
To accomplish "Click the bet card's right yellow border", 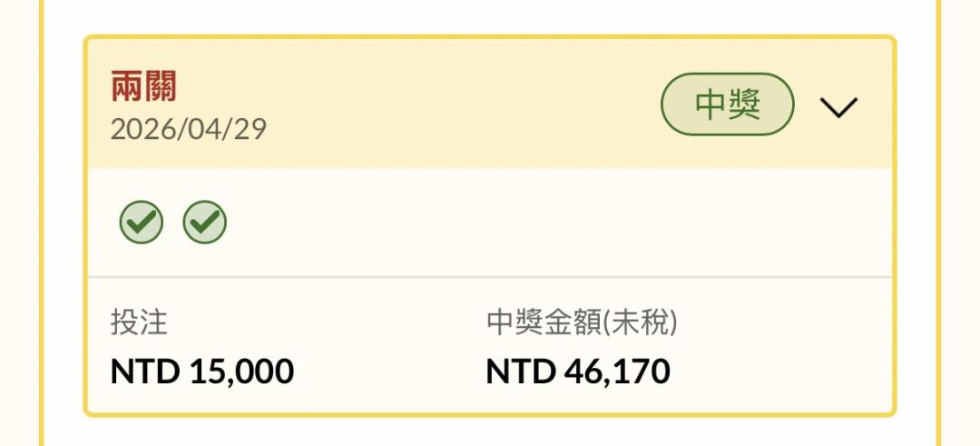I will [894, 227].
